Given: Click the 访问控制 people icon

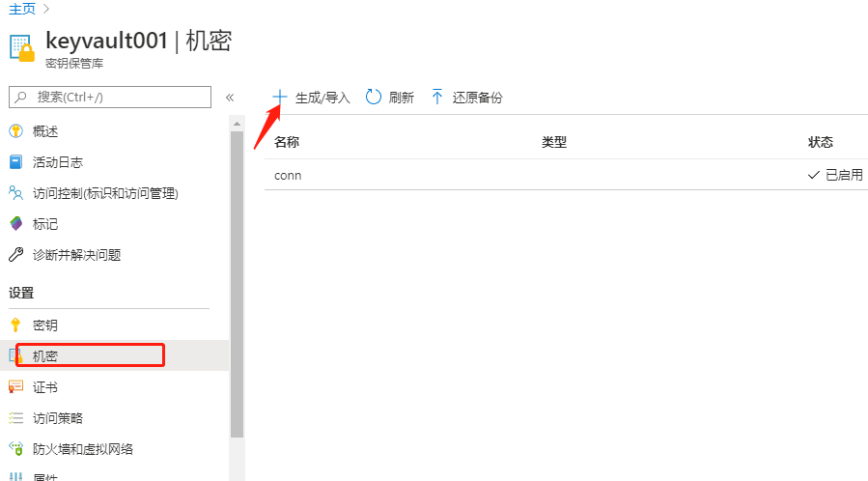Looking at the screenshot, I should (16, 193).
